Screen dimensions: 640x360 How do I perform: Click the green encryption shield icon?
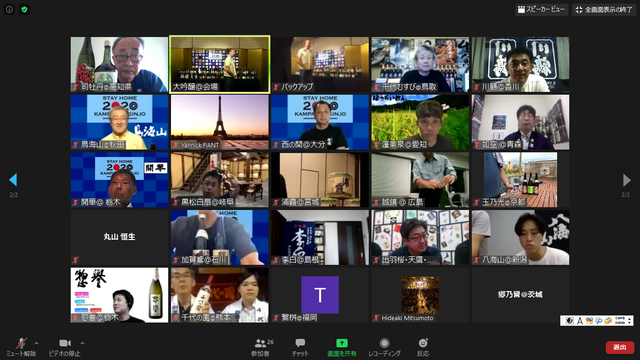pyautogui.click(x=24, y=9)
